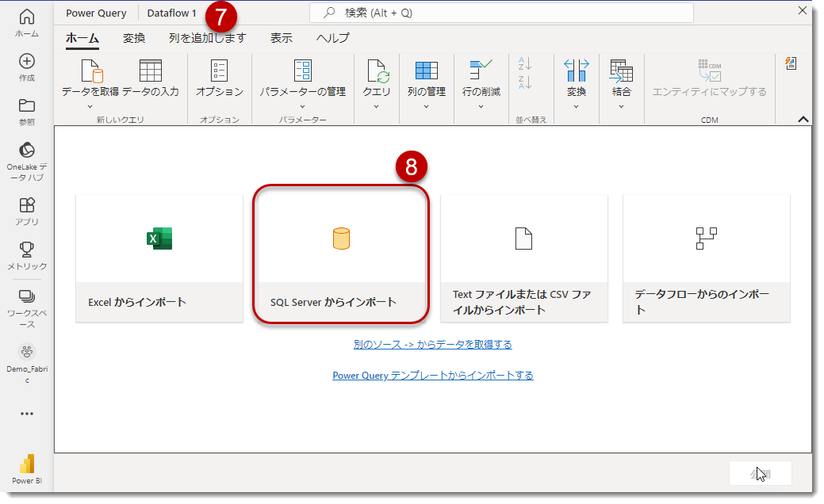Expand the パラメーターの管理 dropdown arrow
This screenshot has width=824, height=504.
click(x=303, y=106)
